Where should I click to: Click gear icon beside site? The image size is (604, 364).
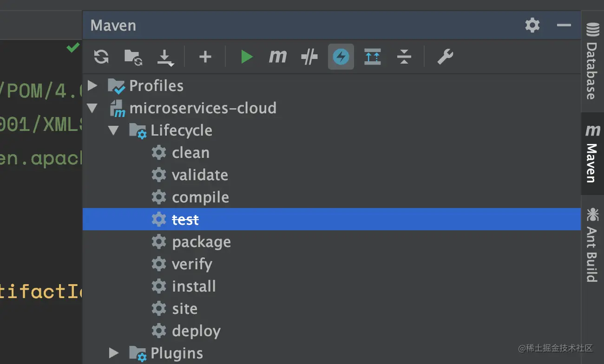click(159, 308)
